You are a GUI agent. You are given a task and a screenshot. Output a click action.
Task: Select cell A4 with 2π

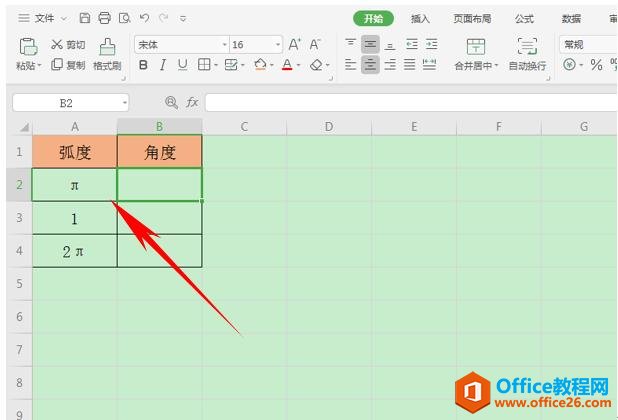pyautogui.click(x=74, y=251)
